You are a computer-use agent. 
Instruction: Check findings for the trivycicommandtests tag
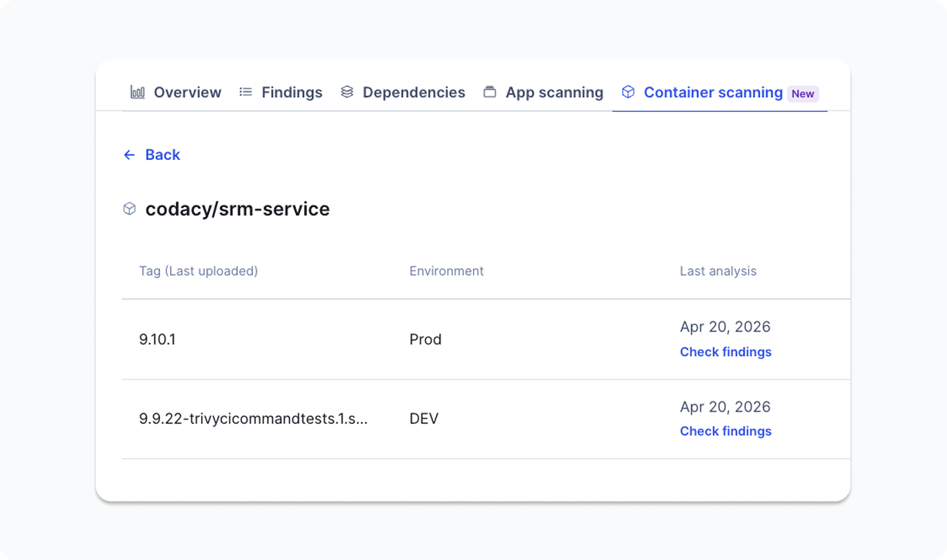click(725, 431)
